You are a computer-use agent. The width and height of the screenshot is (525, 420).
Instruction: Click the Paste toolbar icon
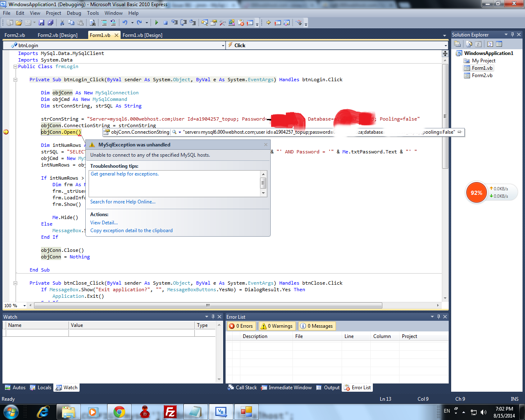[80, 23]
